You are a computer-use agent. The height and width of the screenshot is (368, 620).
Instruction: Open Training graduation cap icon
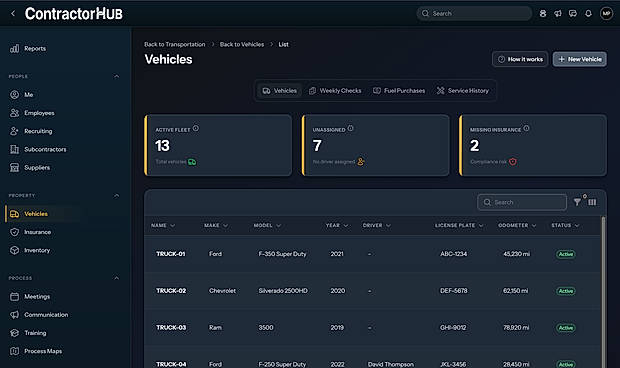pos(15,333)
